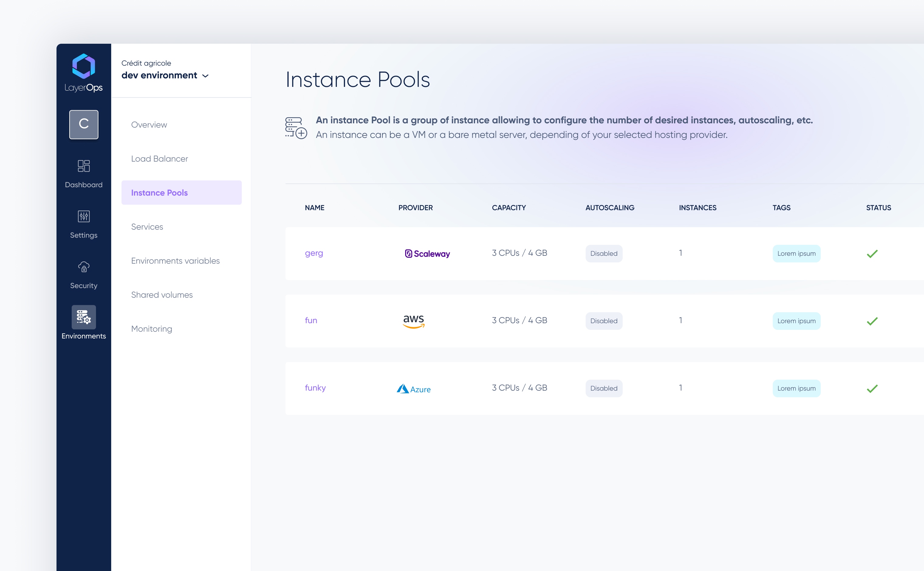The image size is (924, 571).
Task: Open the Settings sliders icon
Action: click(x=84, y=216)
